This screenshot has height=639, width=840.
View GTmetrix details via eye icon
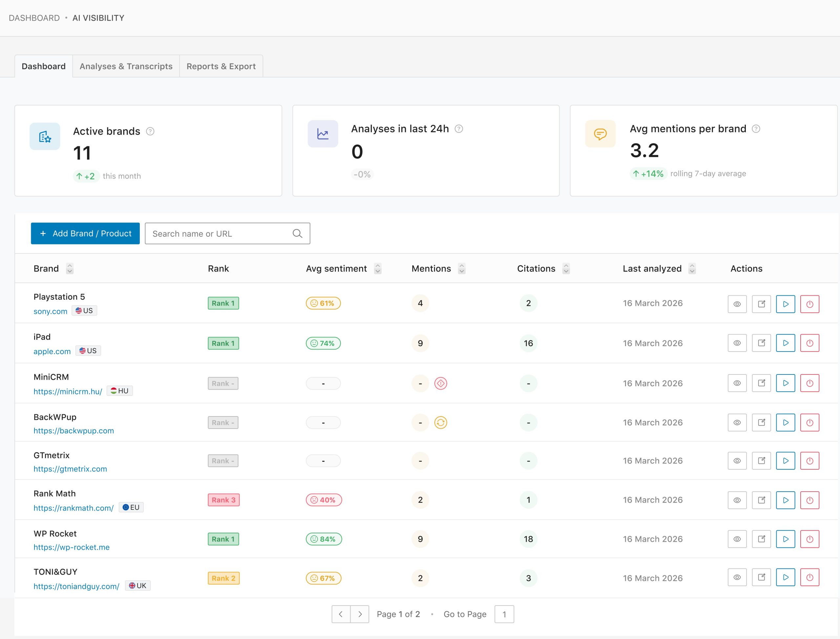[x=737, y=460]
